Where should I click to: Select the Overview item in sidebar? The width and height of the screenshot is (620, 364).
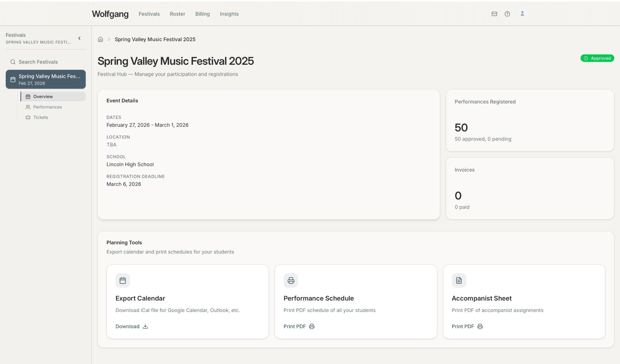(43, 96)
